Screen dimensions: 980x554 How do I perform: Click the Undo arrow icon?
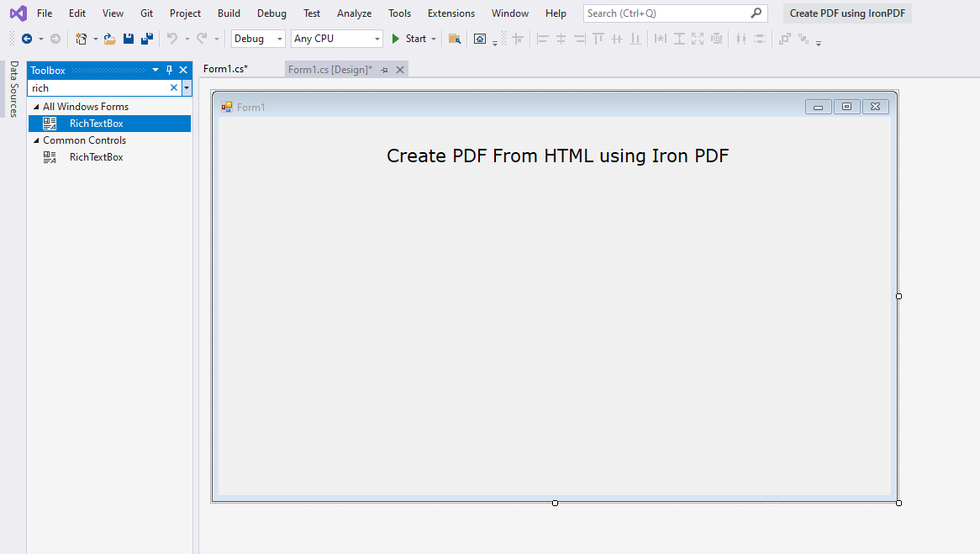[172, 39]
